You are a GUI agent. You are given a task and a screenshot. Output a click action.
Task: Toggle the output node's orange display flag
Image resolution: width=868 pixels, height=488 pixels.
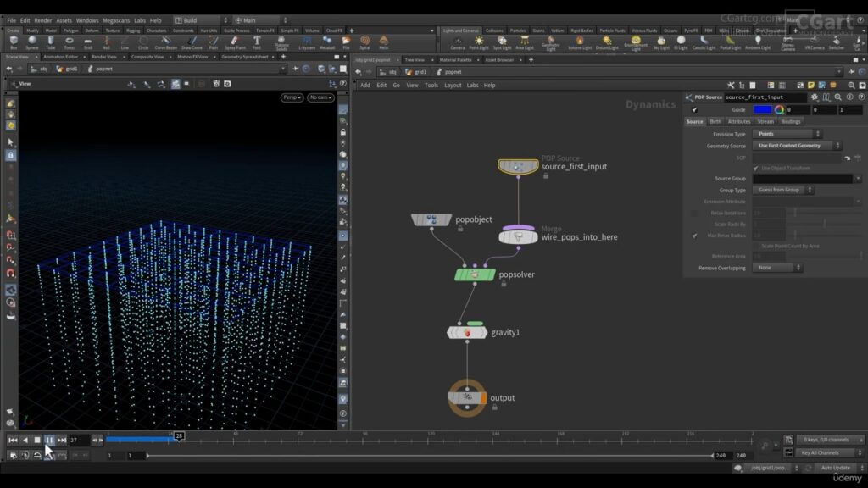[x=483, y=398]
